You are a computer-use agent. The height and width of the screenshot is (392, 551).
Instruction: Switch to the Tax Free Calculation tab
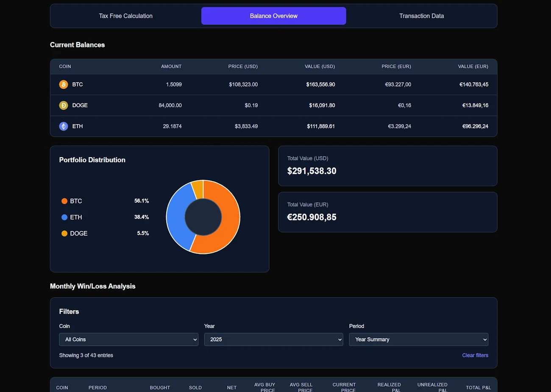tap(125, 16)
